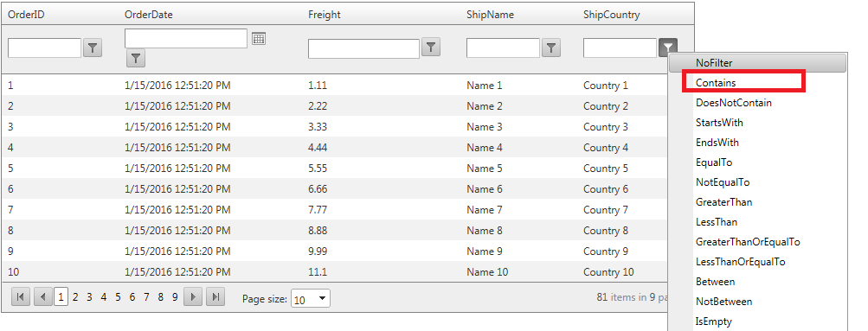Click the Country 6 cell
This screenshot has width=868, height=331.
click(606, 189)
